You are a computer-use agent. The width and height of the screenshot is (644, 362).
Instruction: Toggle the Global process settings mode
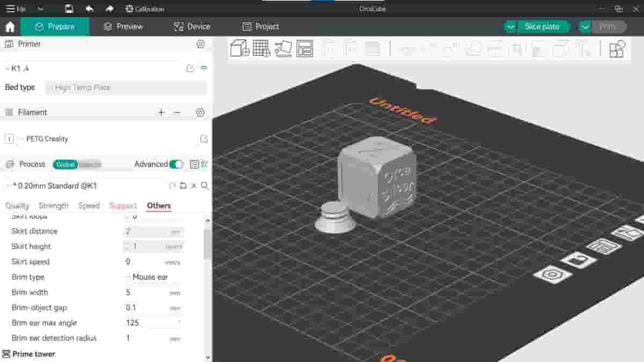click(x=64, y=165)
